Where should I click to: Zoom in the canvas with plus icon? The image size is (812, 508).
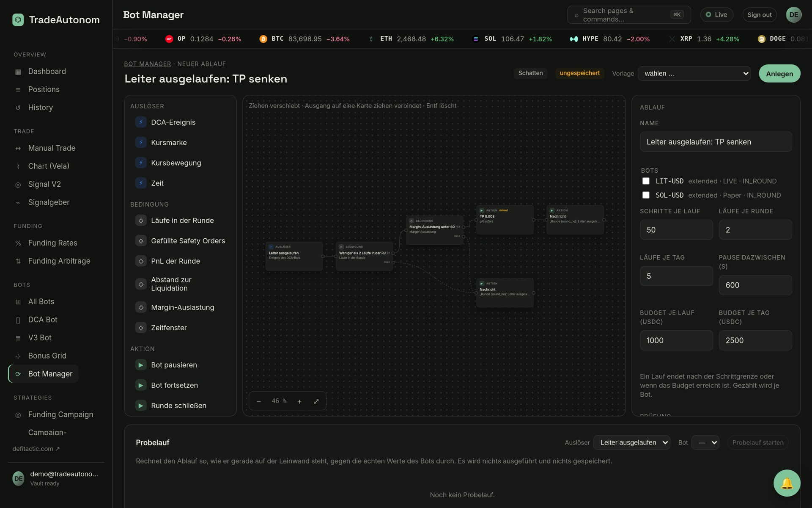coord(299,401)
